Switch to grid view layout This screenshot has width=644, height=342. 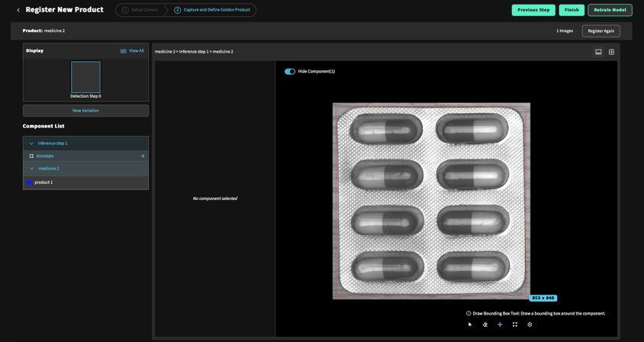coord(611,52)
